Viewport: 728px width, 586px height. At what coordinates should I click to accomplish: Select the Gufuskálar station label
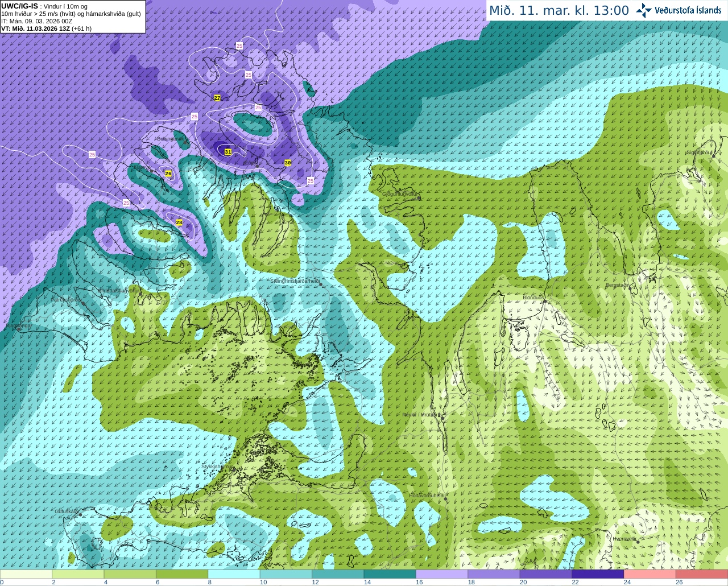click(66, 511)
